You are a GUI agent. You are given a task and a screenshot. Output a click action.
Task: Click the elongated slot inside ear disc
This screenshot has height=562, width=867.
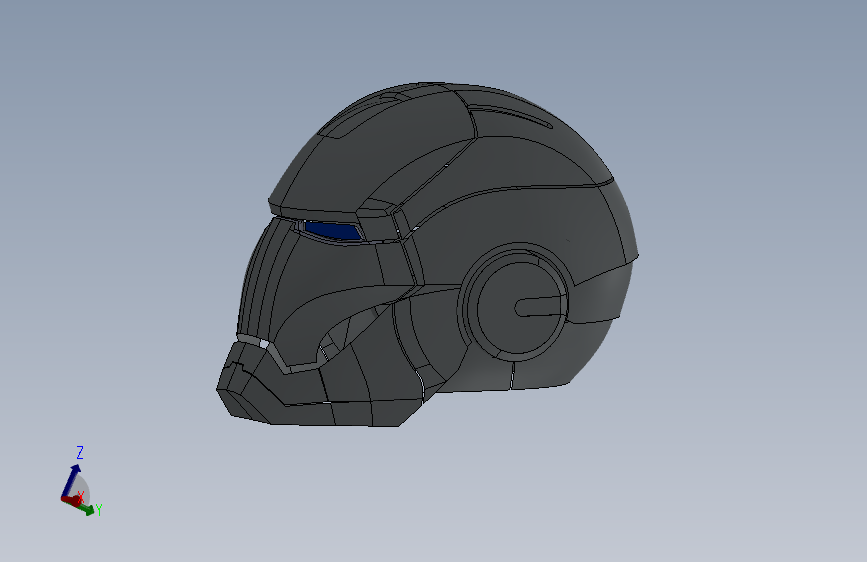pyautogui.click(x=539, y=306)
